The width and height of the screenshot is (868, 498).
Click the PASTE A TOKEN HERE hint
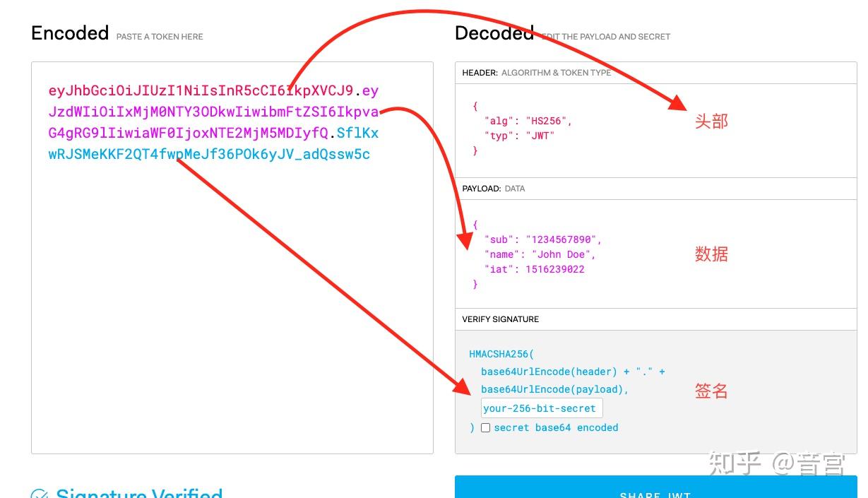click(160, 37)
